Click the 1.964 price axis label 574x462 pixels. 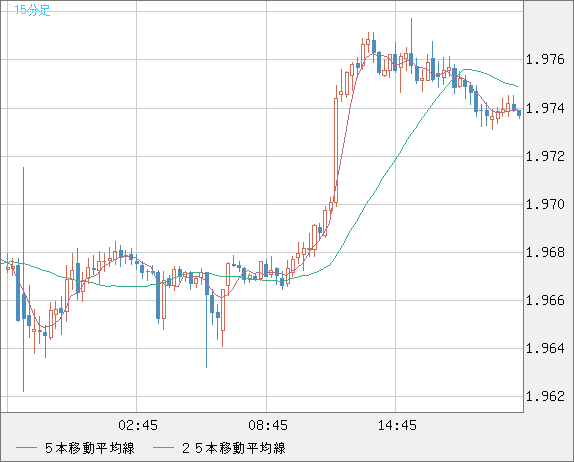tap(545, 348)
